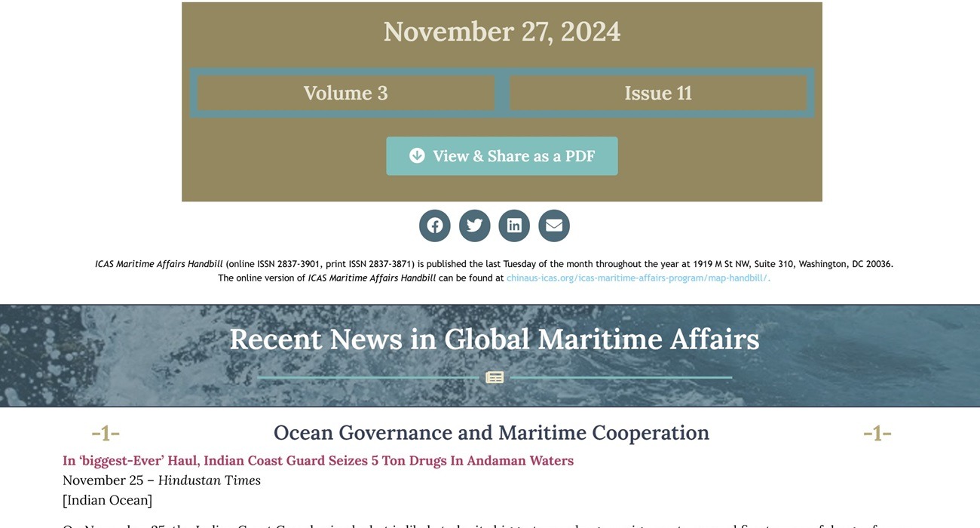
Task: Open the Indian Coast Guard drug haul article
Action: pos(318,461)
